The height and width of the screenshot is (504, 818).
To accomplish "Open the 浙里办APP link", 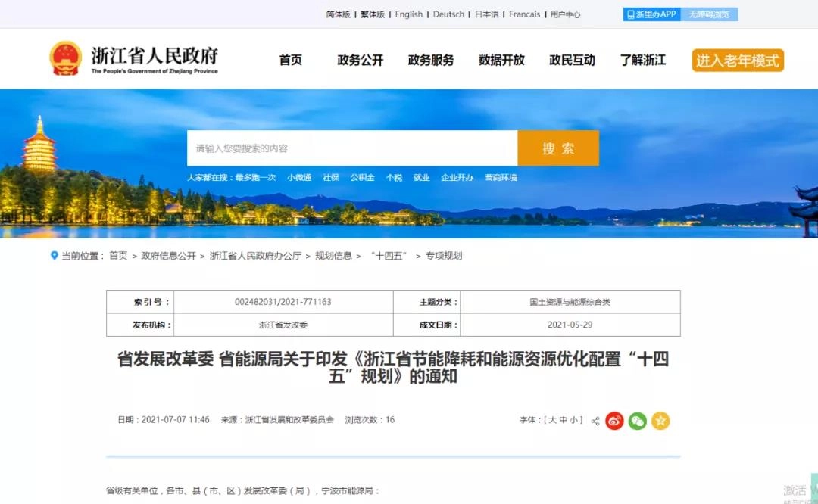I will coord(651,14).
